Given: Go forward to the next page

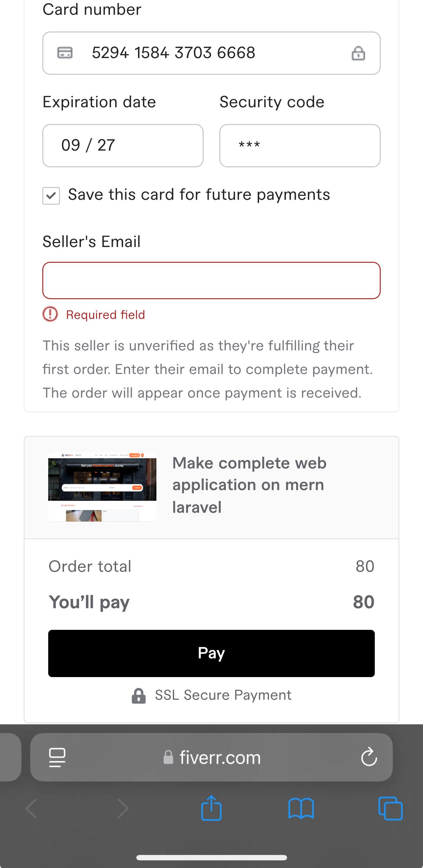Looking at the screenshot, I should pos(123,808).
